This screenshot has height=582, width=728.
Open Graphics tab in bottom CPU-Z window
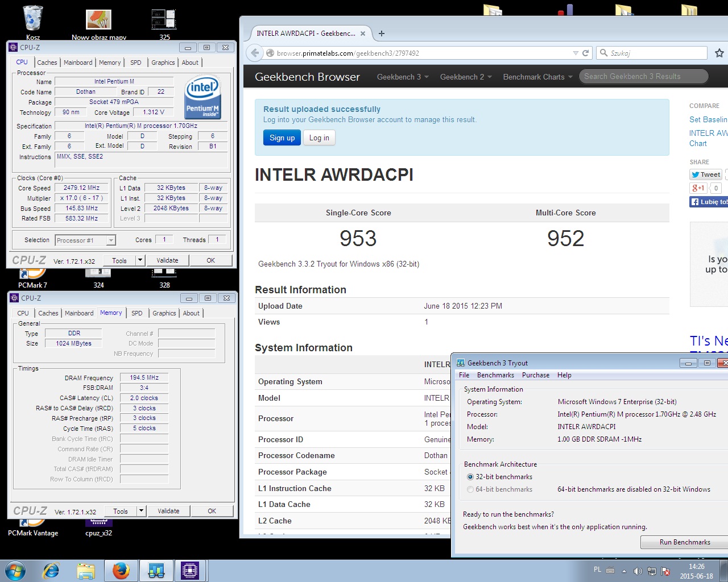coord(164,313)
